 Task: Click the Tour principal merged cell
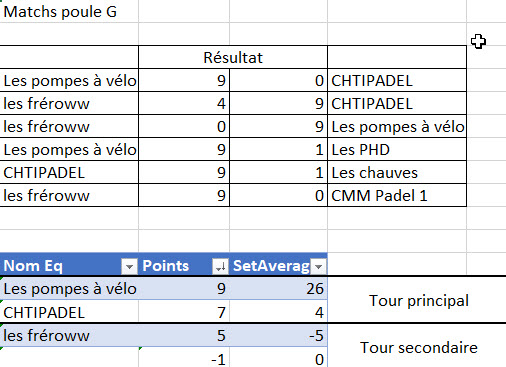coord(419,300)
